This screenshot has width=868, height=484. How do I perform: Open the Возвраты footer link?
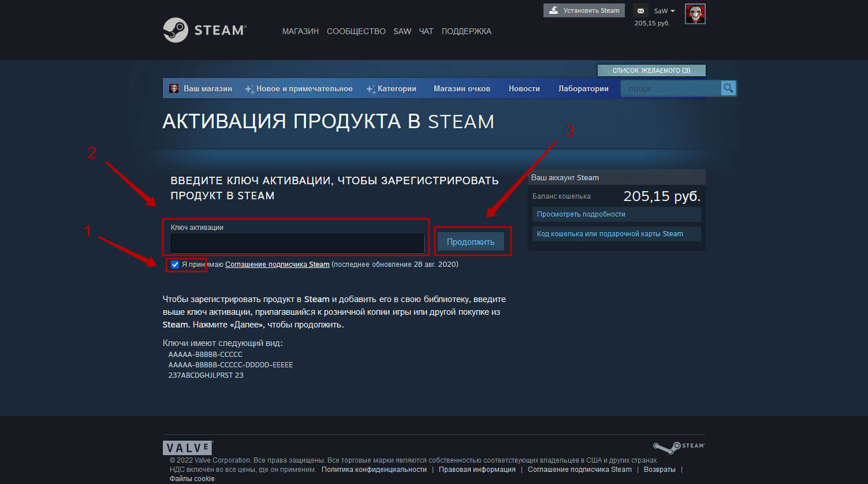(x=660, y=470)
